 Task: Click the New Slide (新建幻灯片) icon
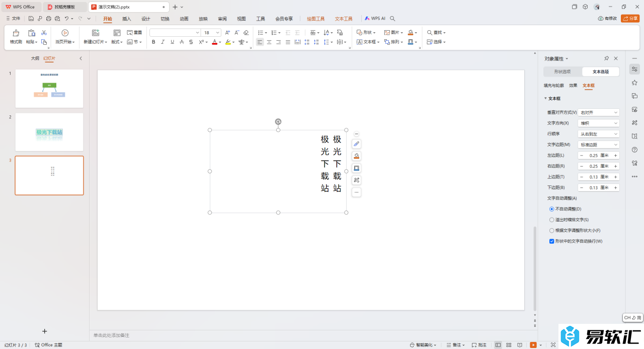(95, 33)
